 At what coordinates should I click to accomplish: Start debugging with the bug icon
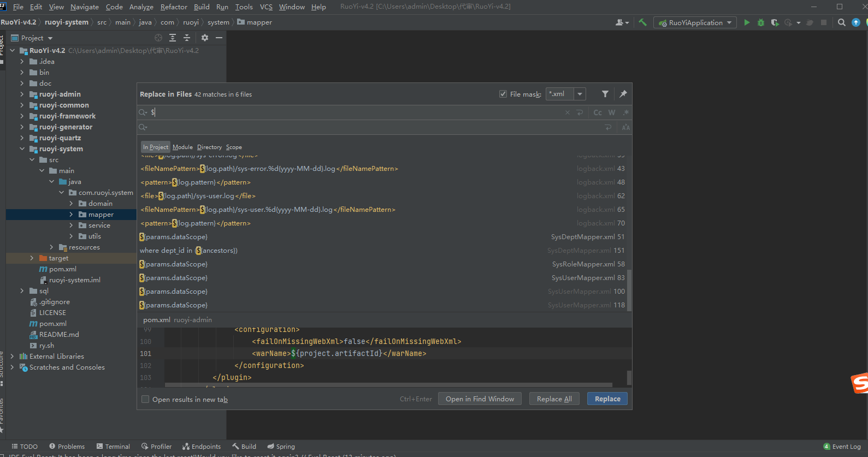point(760,22)
